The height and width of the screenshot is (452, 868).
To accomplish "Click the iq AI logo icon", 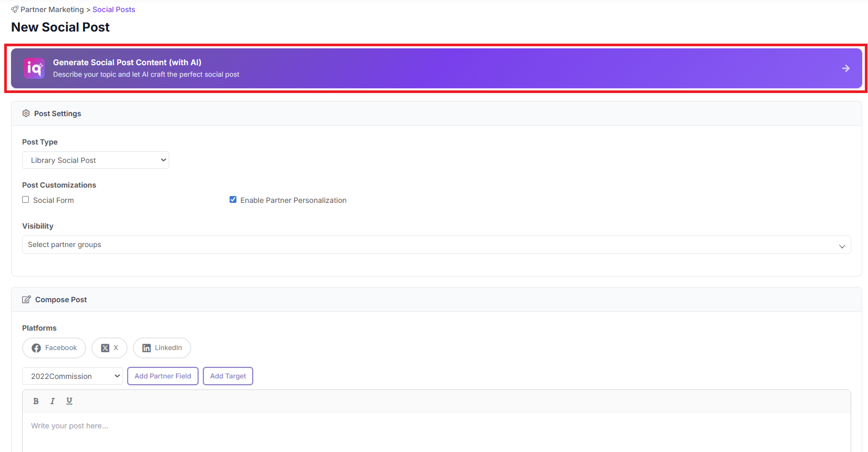I will pyautogui.click(x=34, y=68).
